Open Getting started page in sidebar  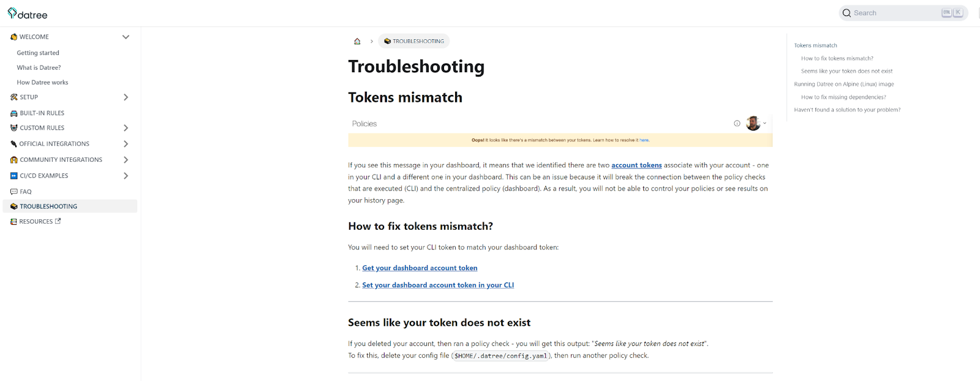pos(38,53)
